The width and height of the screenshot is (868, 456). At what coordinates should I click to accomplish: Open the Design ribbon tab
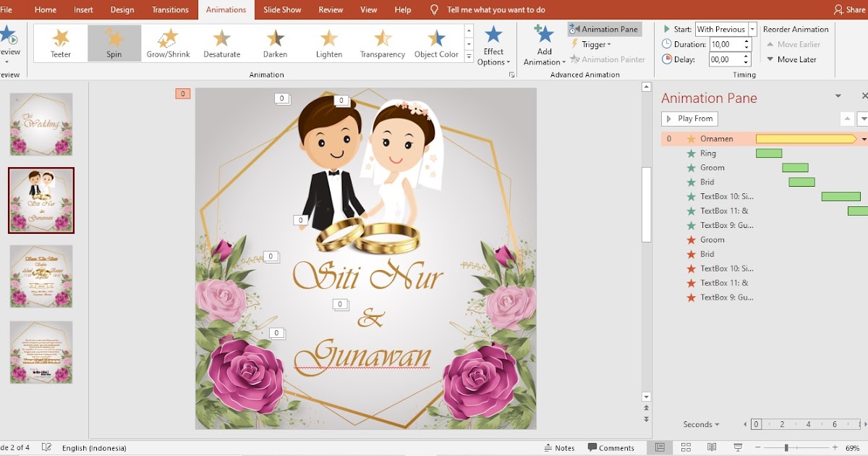[122, 9]
